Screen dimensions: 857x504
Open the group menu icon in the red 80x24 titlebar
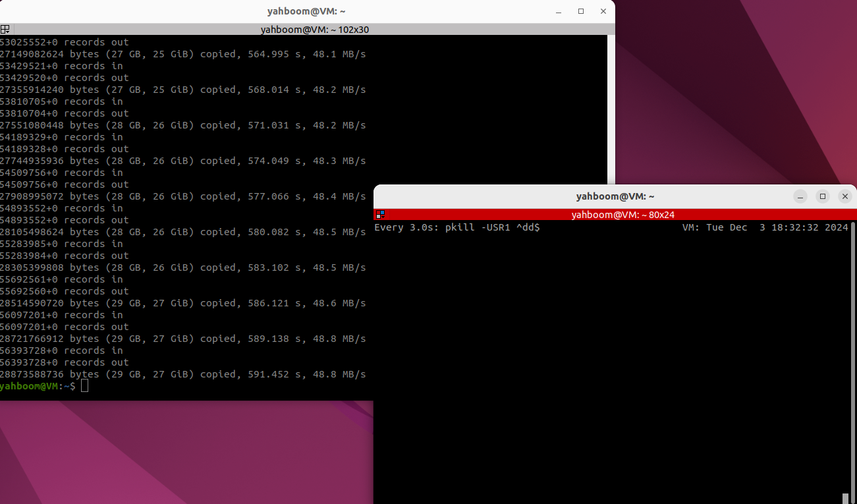tap(380, 214)
